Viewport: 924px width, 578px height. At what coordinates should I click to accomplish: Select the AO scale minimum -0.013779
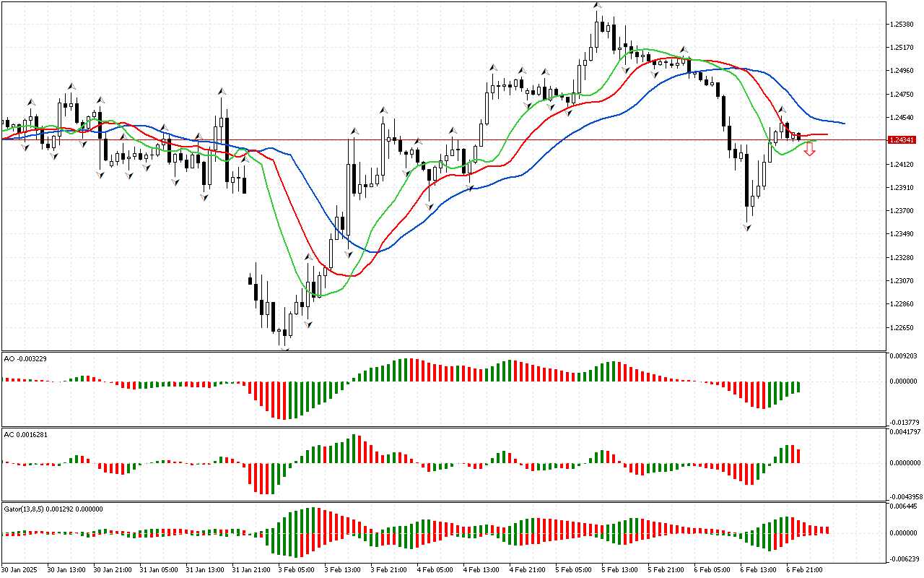coord(905,422)
